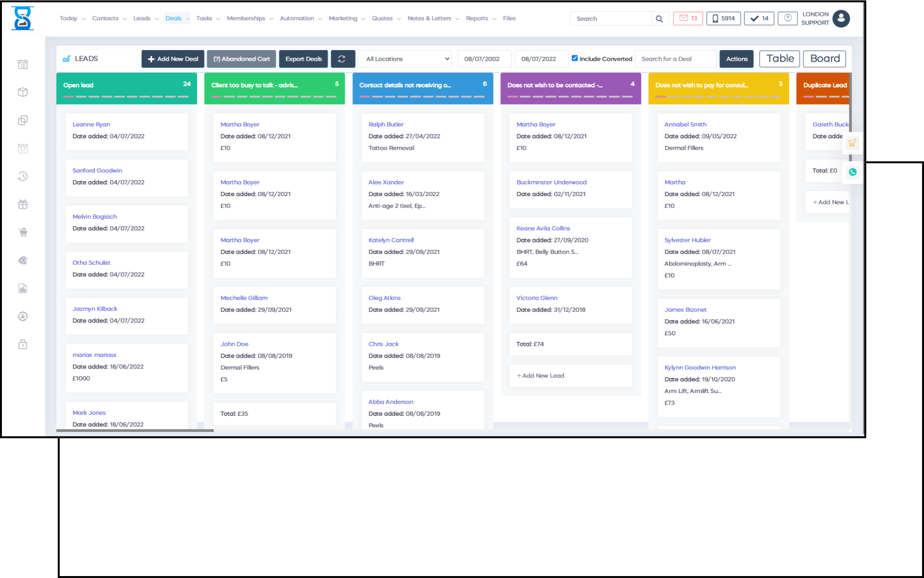This screenshot has height=578, width=924.
Task: Click the green WhatsApp floating icon
Action: (852, 172)
